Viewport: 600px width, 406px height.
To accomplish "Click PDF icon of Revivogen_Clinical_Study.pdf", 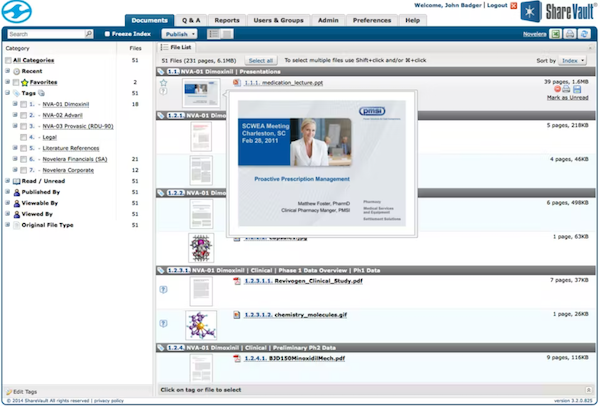I will click(237, 281).
